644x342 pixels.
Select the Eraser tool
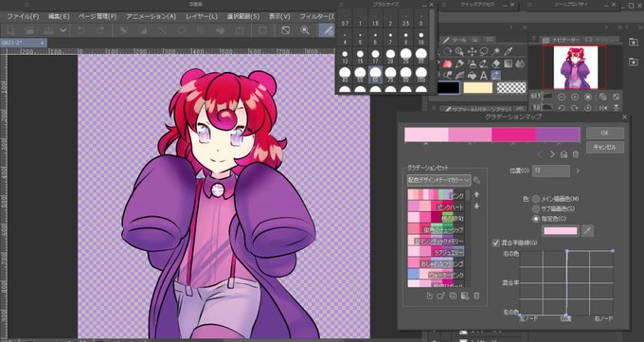(x=496, y=63)
